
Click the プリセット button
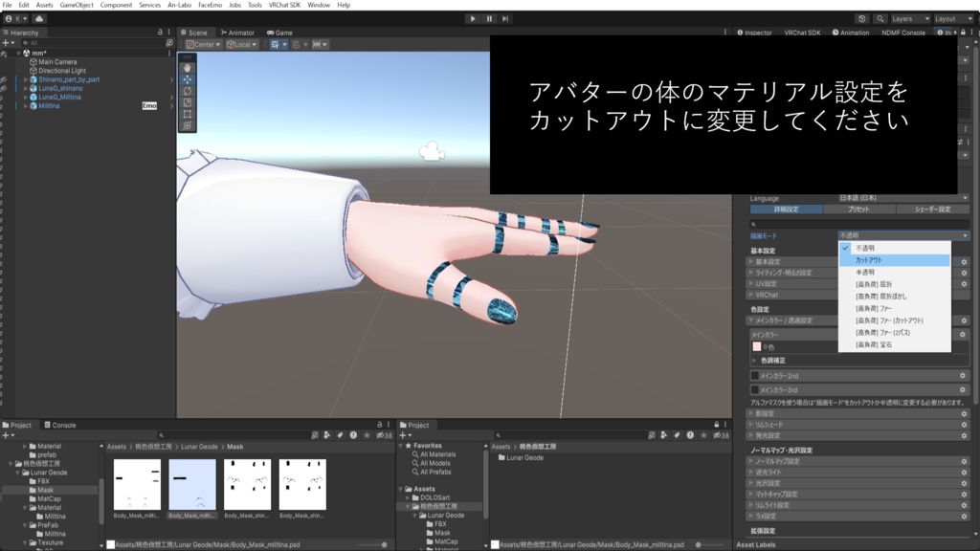click(x=858, y=209)
